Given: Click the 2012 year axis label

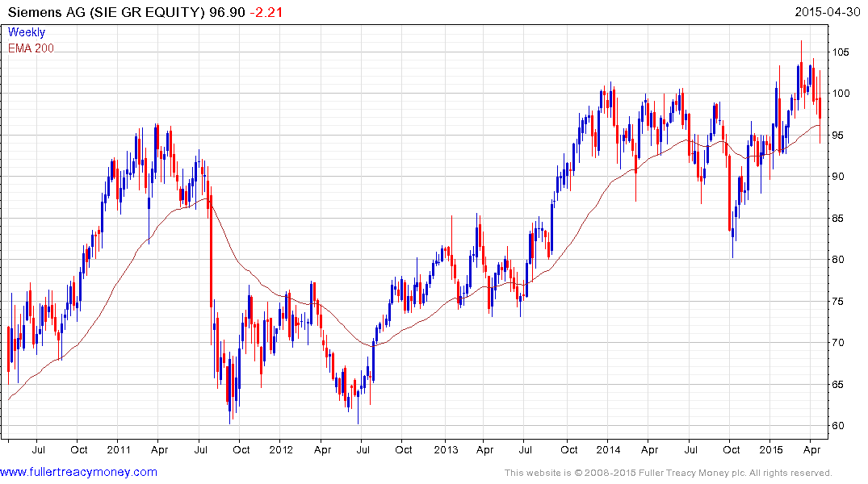Looking at the screenshot, I should click(281, 449).
